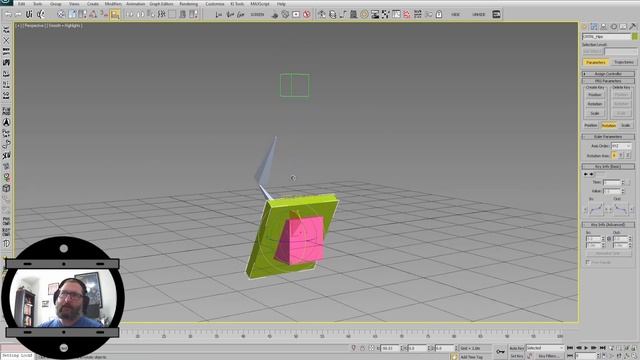The width and height of the screenshot is (640, 360).
Task: Toggle the Auto Key button
Action: (x=516, y=348)
